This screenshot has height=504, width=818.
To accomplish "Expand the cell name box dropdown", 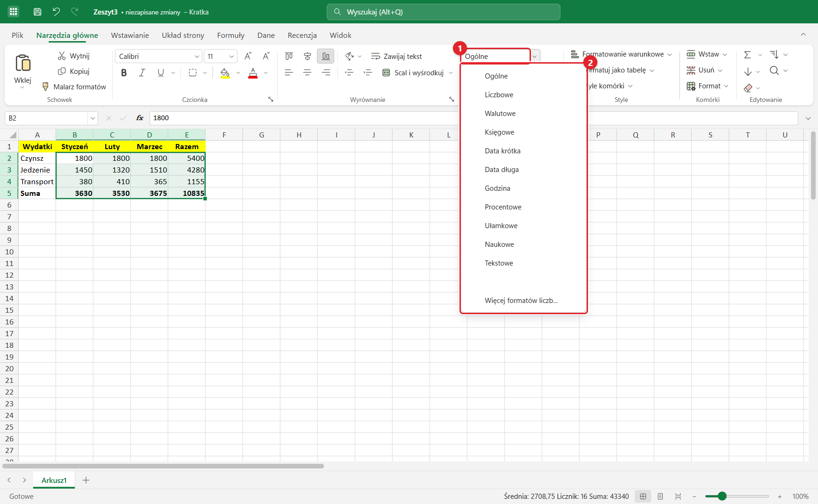I will (x=93, y=118).
